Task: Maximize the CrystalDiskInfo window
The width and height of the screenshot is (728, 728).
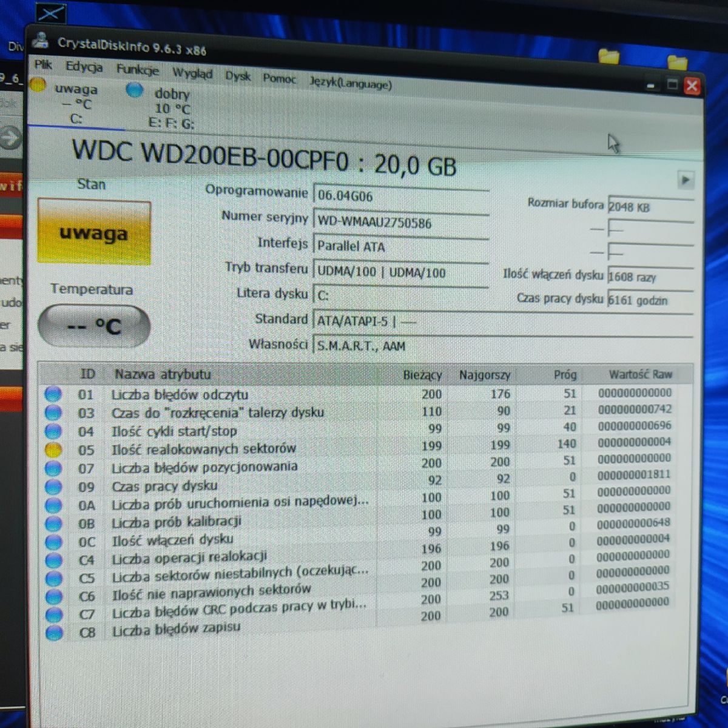Action: click(672, 85)
